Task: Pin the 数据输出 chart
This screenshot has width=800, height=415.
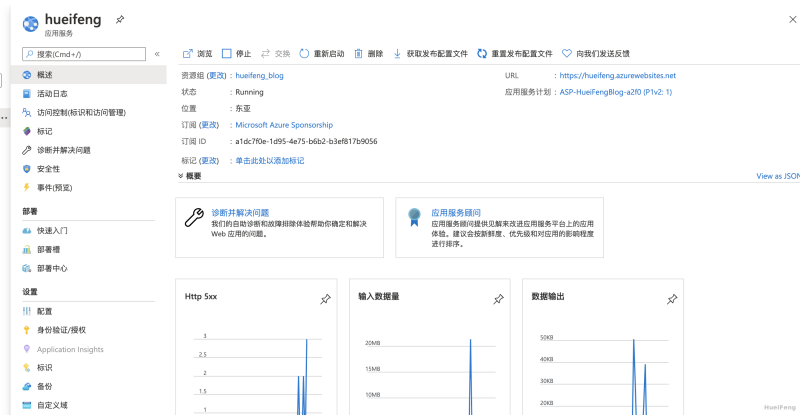Action: (x=672, y=300)
